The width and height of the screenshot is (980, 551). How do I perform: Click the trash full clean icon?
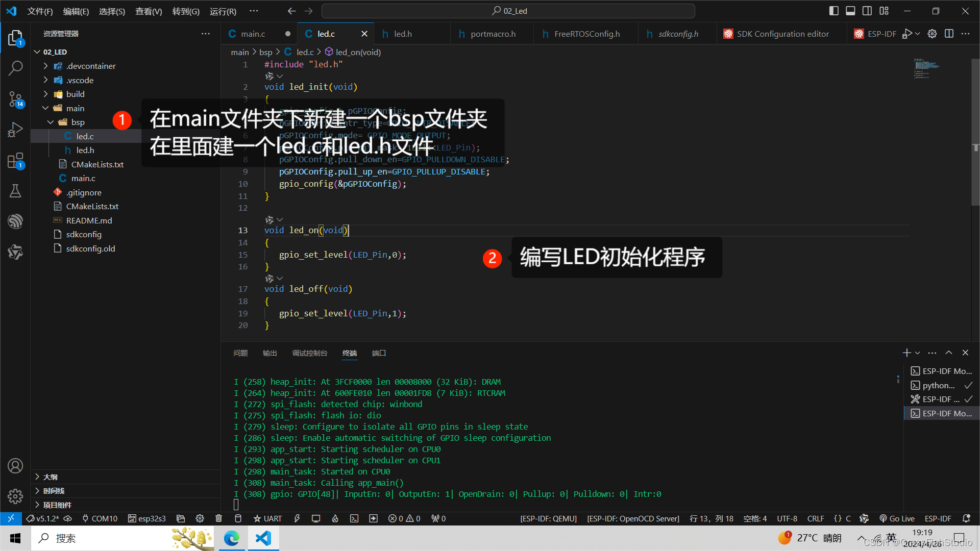[218, 518]
